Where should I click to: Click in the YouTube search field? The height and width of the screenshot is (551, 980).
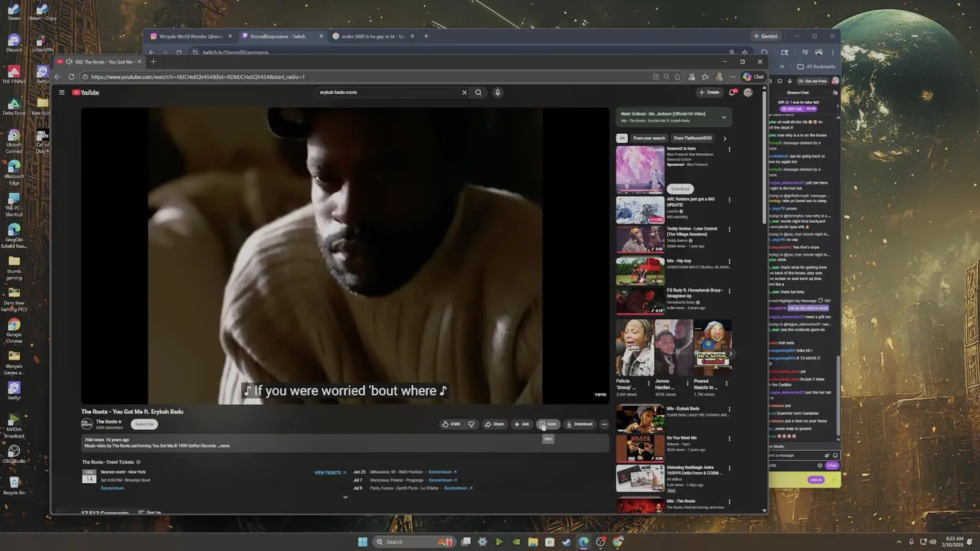click(388, 93)
